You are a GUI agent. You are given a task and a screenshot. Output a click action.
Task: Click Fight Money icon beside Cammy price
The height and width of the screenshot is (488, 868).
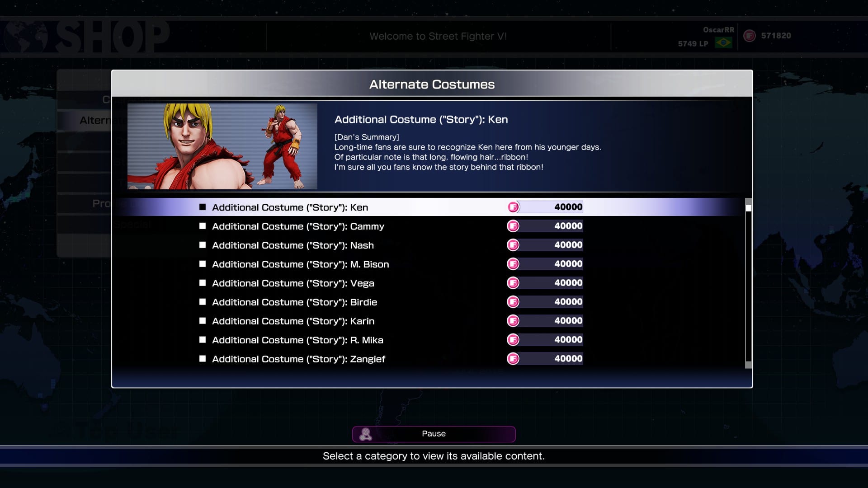513,226
